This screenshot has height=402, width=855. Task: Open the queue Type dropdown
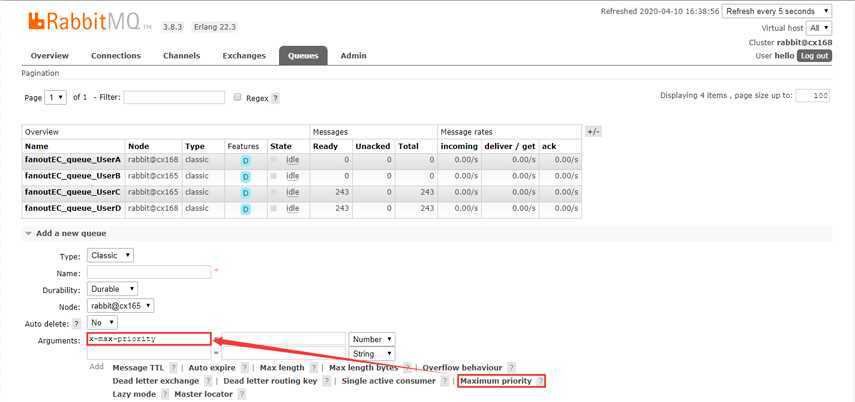(110, 255)
